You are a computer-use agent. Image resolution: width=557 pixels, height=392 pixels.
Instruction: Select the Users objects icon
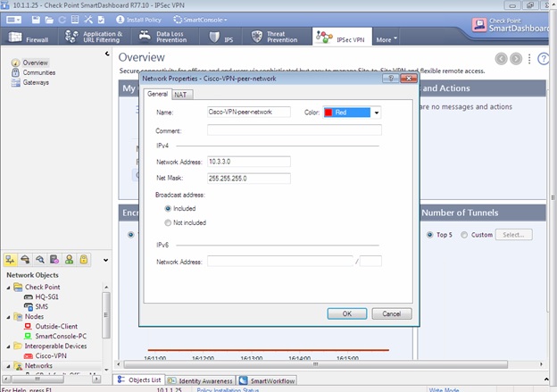tap(70, 260)
